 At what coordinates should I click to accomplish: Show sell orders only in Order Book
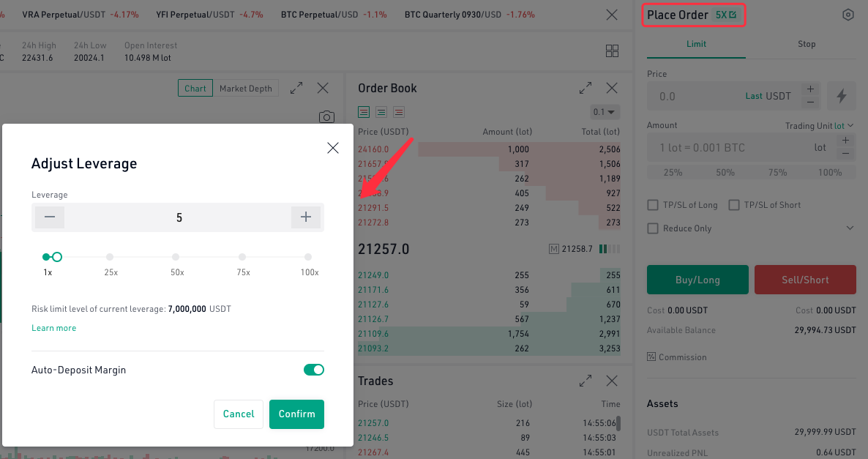tap(399, 112)
